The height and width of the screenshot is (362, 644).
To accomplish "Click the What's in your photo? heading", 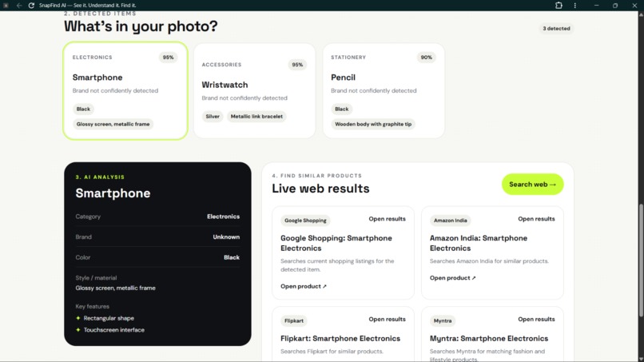I will pos(141,26).
